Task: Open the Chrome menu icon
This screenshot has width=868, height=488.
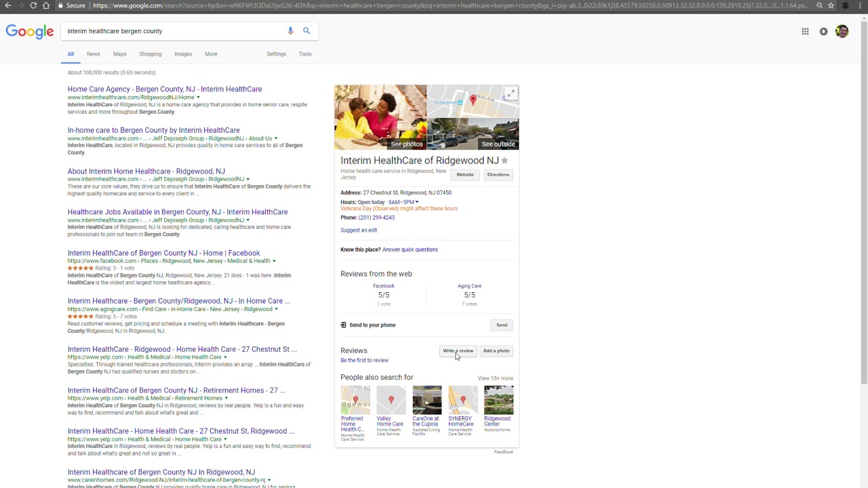Action: pos(861,5)
